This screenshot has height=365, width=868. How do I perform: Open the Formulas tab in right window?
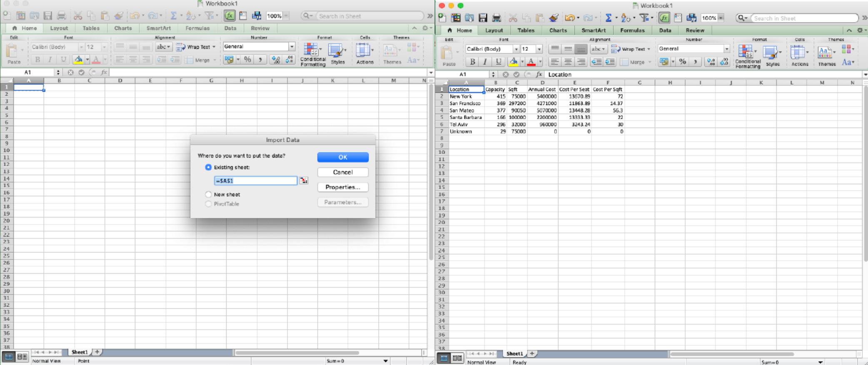point(632,30)
